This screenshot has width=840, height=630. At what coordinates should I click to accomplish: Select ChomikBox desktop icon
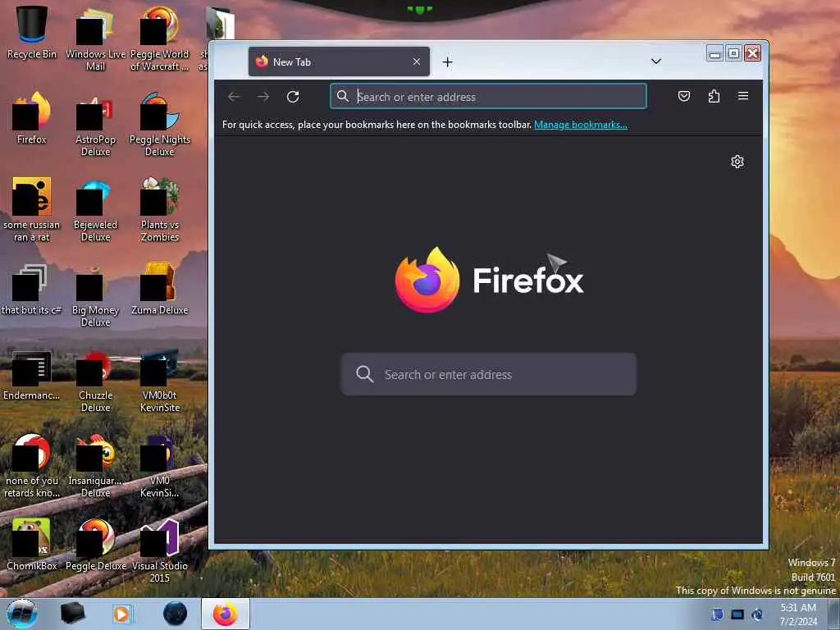(x=32, y=544)
